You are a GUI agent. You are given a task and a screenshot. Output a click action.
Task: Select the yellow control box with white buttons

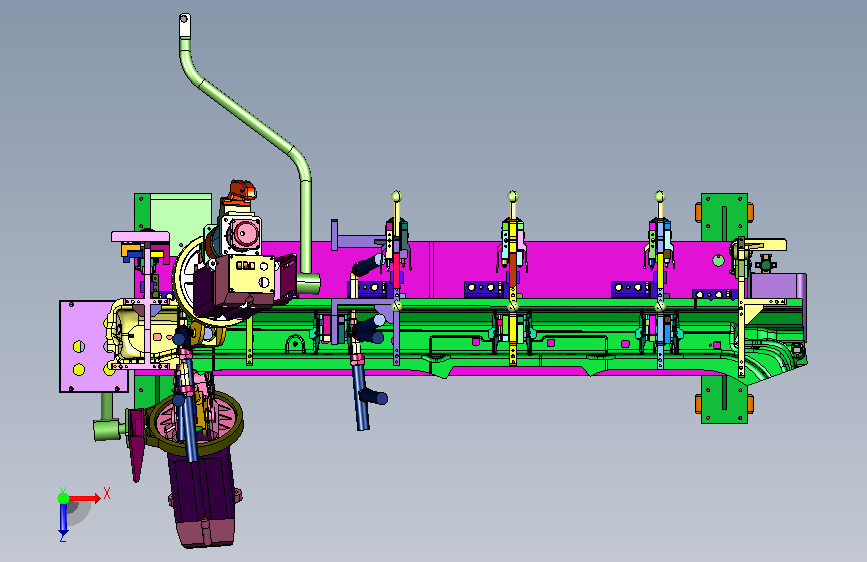(x=252, y=273)
